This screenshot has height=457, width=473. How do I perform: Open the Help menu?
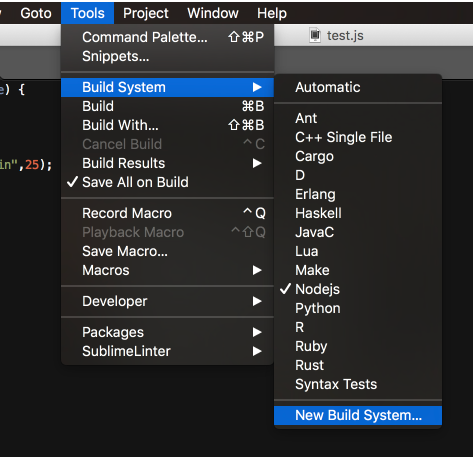coord(272,13)
